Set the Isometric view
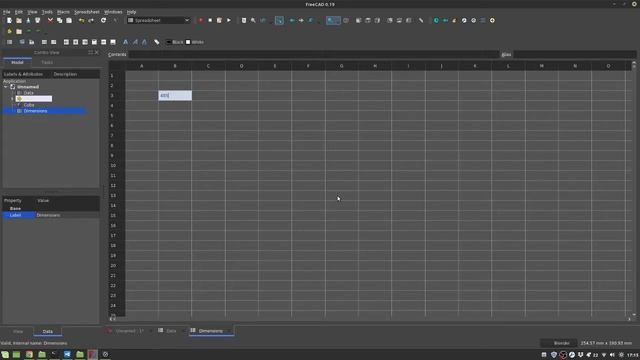Image resolution: width=640 pixels, height=360 pixels. click(346, 20)
